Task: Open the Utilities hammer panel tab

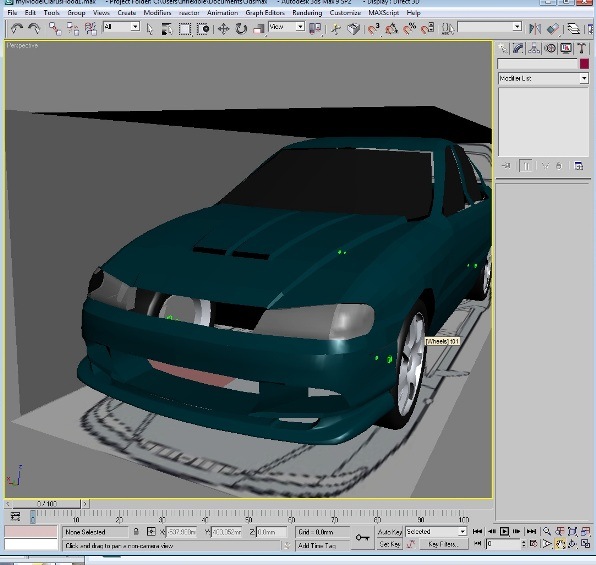Action: [x=581, y=48]
